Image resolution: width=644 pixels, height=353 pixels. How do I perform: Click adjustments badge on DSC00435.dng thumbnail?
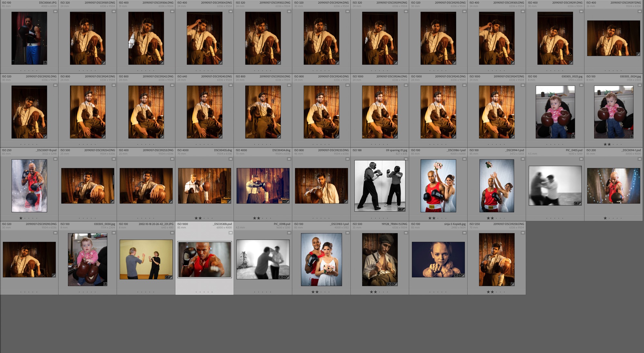[229, 202]
